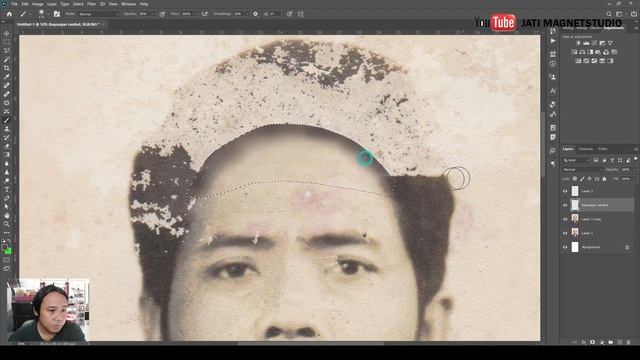Add a layer mask
The width and height of the screenshot is (640, 360).
(593, 342)
